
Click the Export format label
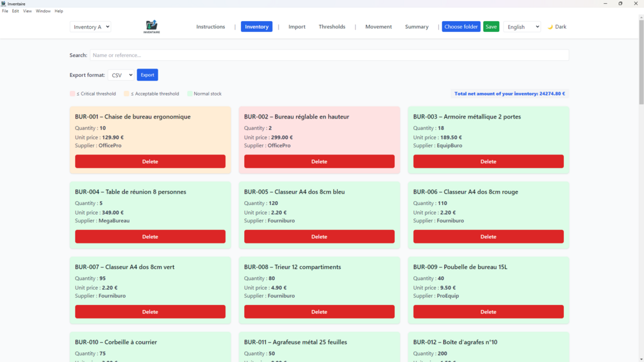87,75
